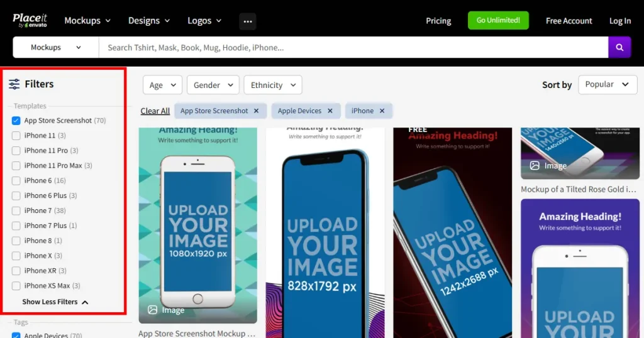Check the iPhone 7 filter
The width and height of the screenshot is (644, 338).
(16, 211)
